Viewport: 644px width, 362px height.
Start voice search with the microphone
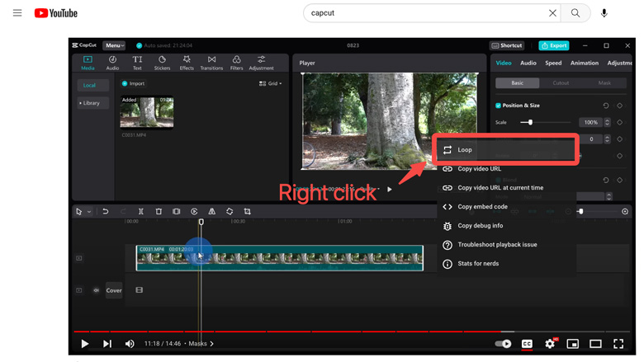pos(604,13)
